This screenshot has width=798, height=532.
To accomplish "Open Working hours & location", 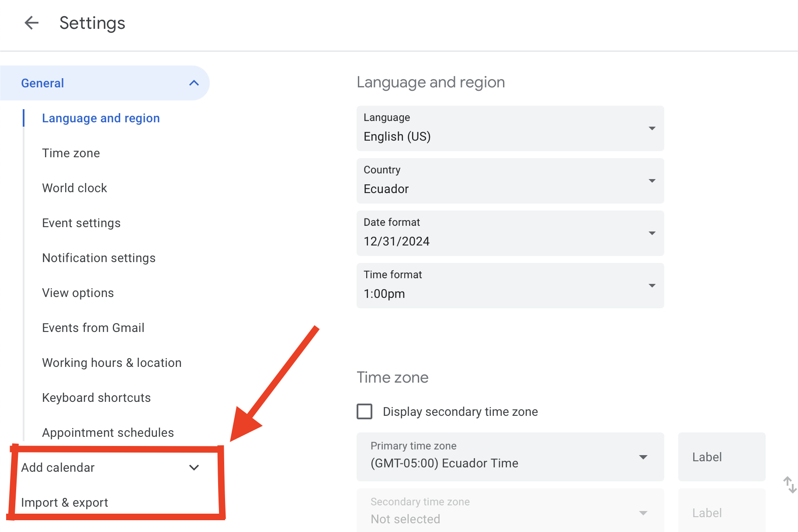I will point(112,363).
